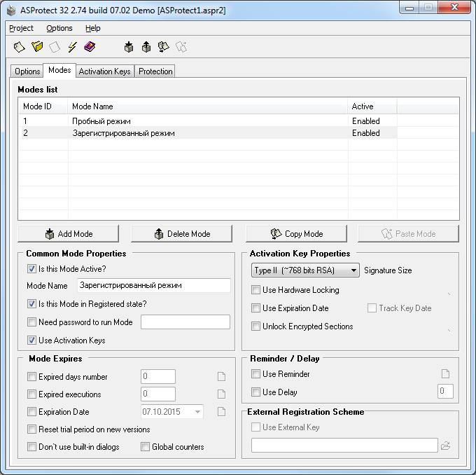This screenshot has width=476, height=475.
Task: Open the Protection tab
Action: 155,71
